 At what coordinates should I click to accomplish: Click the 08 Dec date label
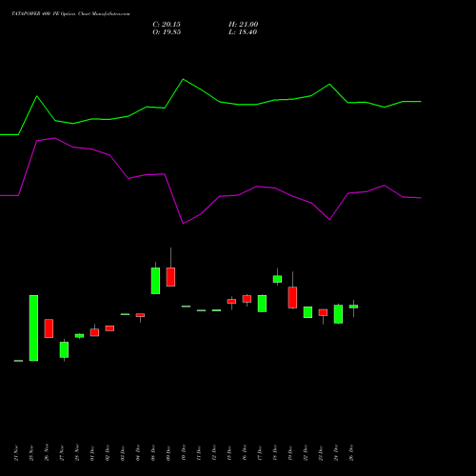[153, 452]
